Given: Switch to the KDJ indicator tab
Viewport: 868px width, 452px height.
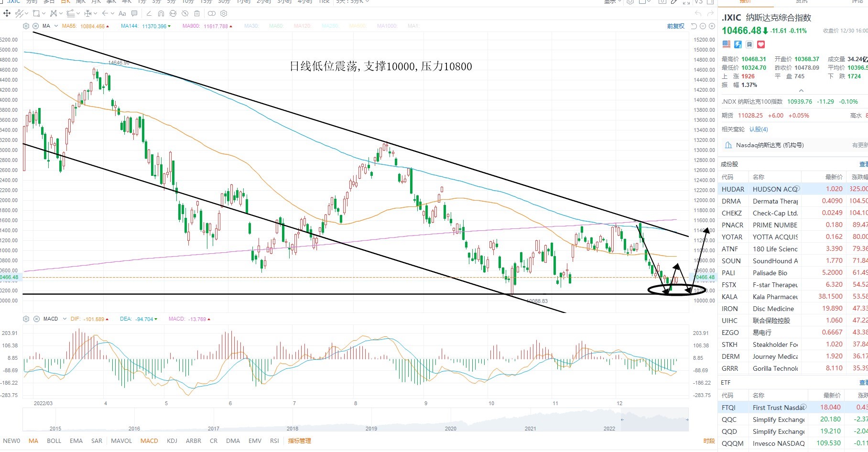Looking at the screenshot, I should coord(172,441).
